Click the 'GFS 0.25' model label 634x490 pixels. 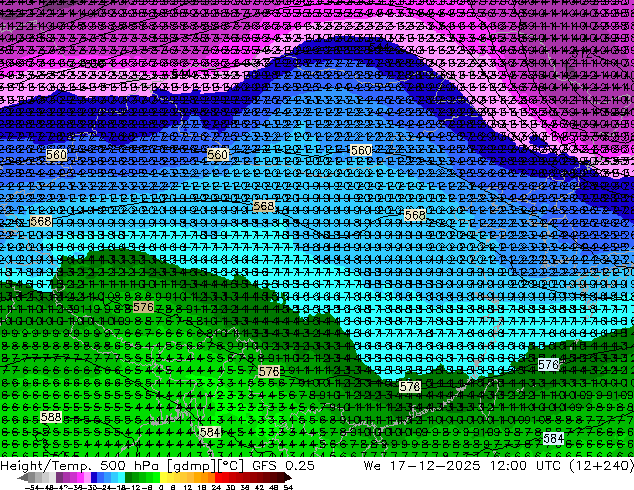(283, 465)
